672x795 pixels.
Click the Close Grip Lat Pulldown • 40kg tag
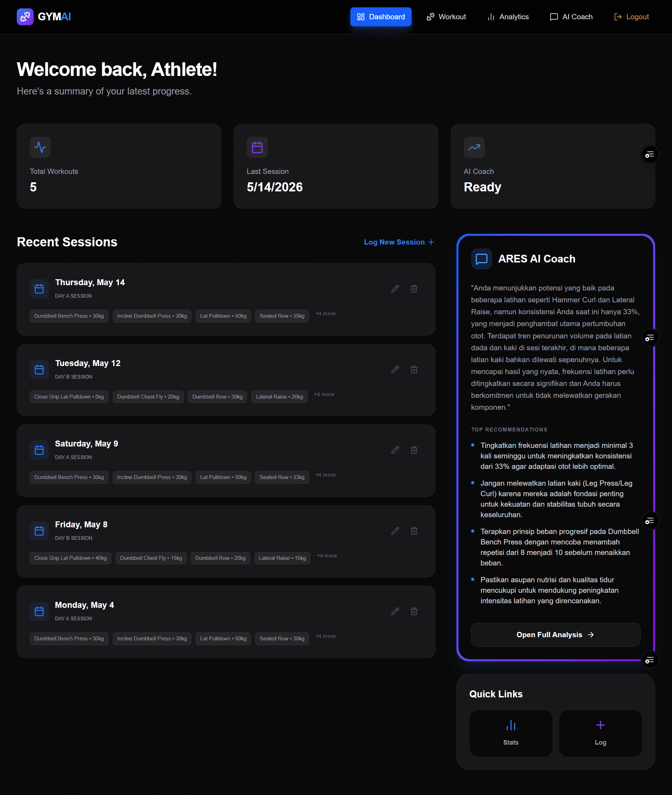click(70, 558)
